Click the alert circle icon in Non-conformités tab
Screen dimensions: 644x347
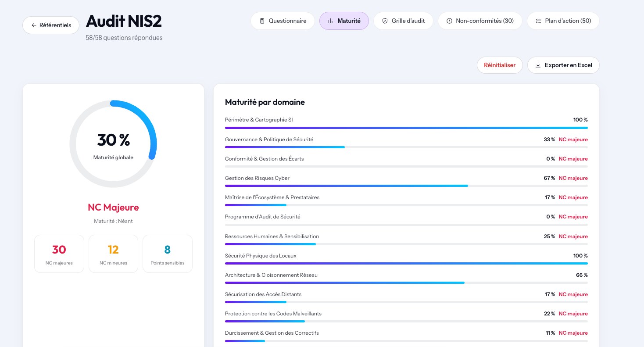click(449, 21)
